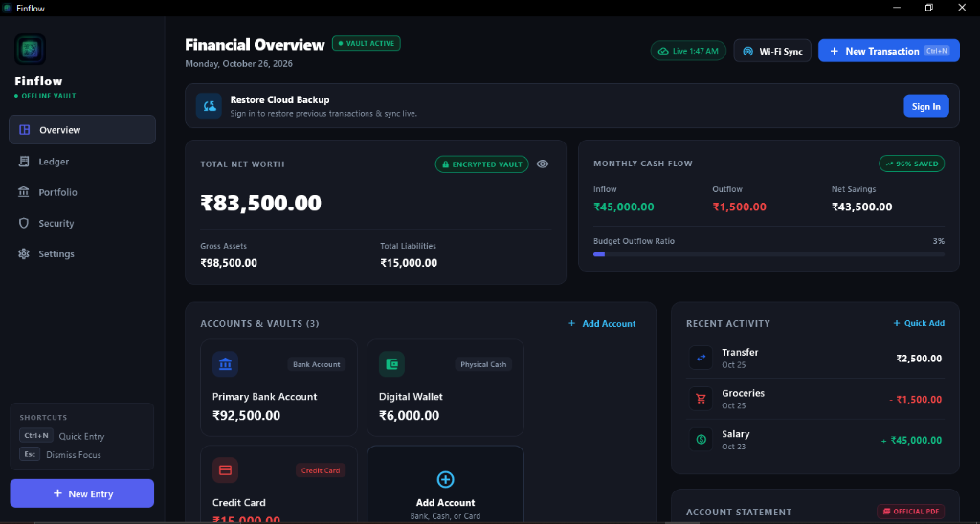Click the Restore Cloud Backup icon
The height and width of the screenshot is (524, 980).
pyautogui.click(x=209, y=106)
